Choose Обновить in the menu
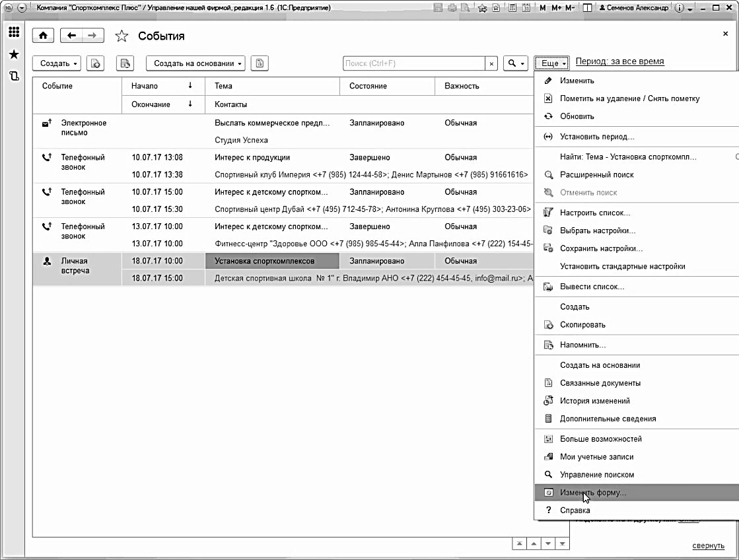 [x=636, y=116]
